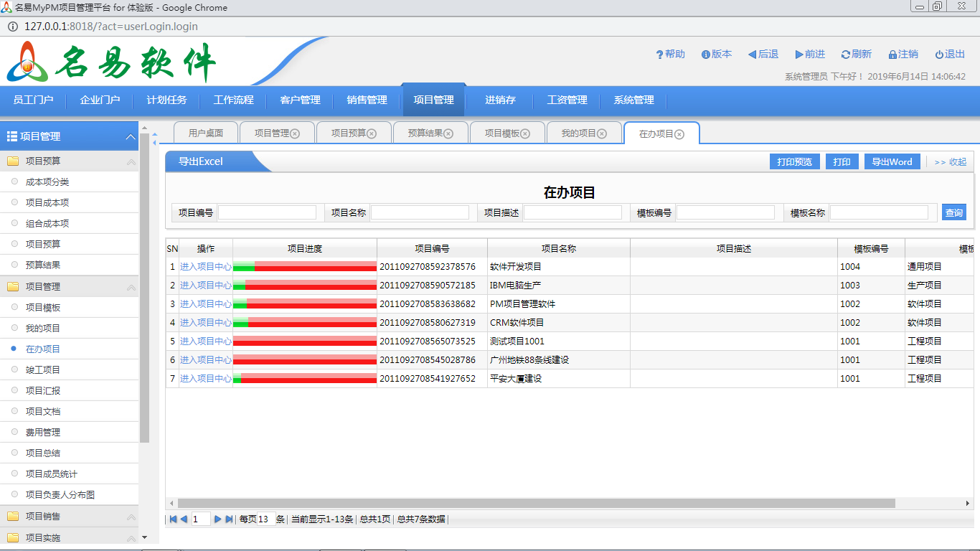Choose 费用管理 in the sidebar list
This screenshot has width=980, height=551.
click(43, 432)
